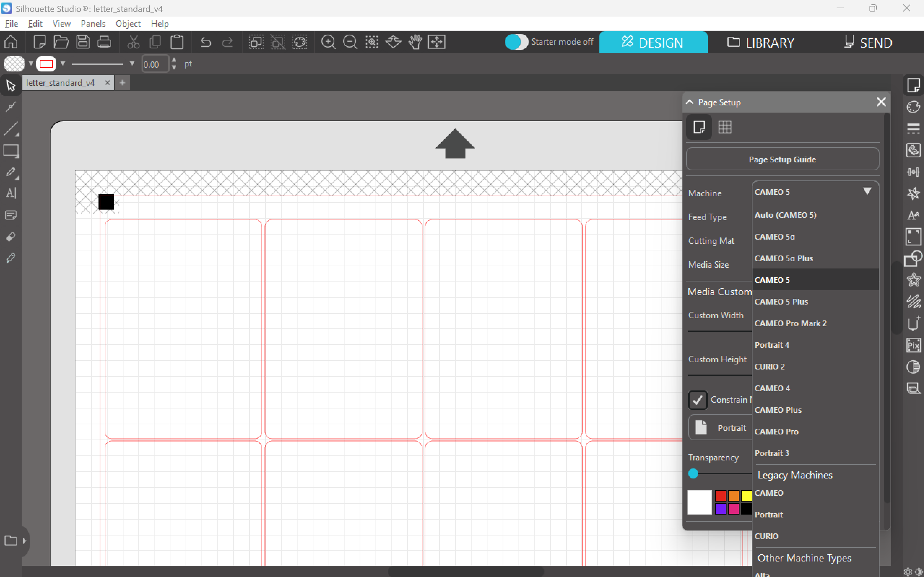
Task: Open the line style dropdown arrow
Action: tap(132, 64)
